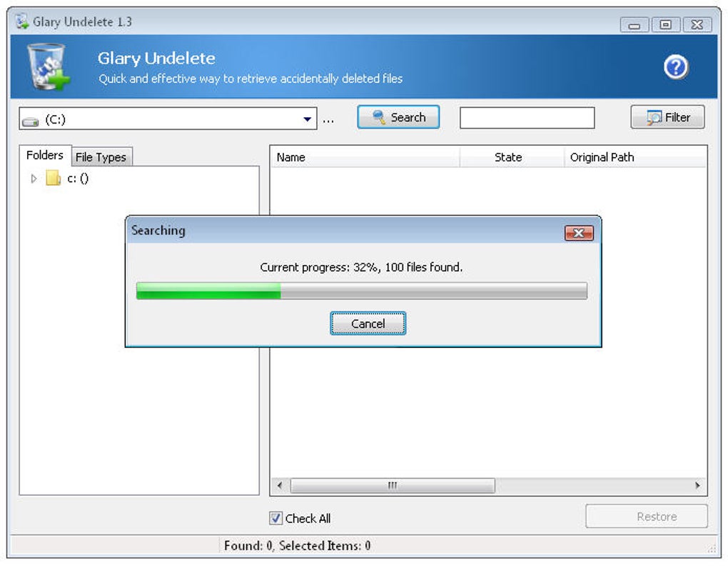Image resolution: width=728 pixels, height=570 pixels.
Task: Click the magnifier icon on the Search button
Action: click(379, 117)
